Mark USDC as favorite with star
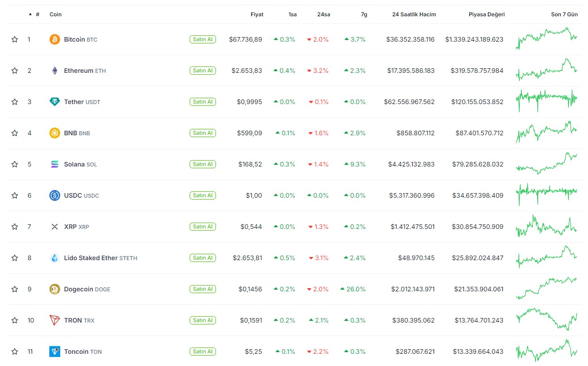This screenshot has height=366, width=588. point(14,195)
